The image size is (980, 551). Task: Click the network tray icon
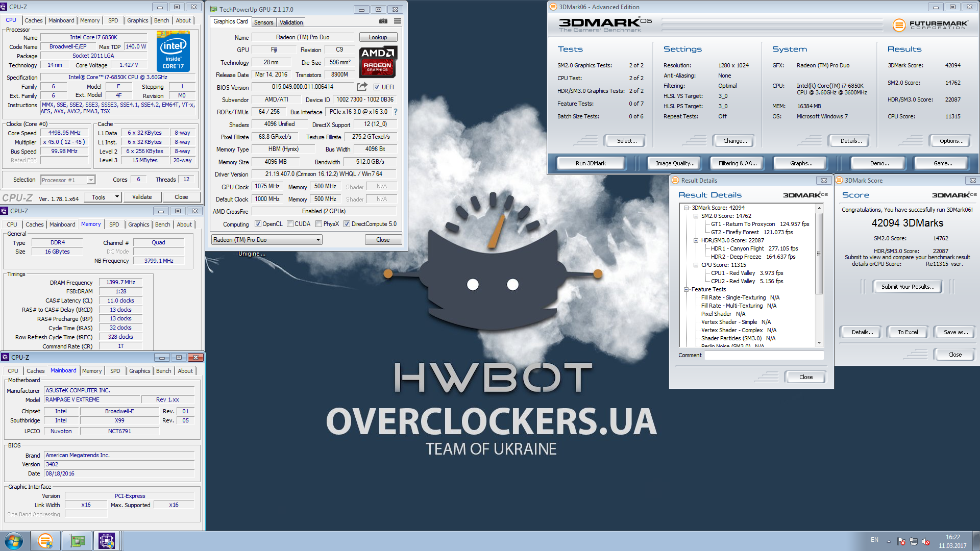click(914, 541)
